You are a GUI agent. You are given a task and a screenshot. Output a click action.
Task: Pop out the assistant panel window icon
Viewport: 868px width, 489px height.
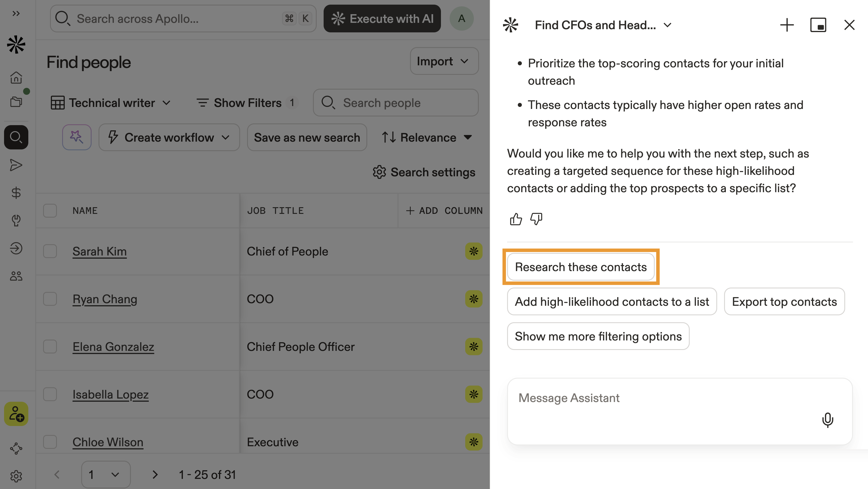[x=818, y=25]
